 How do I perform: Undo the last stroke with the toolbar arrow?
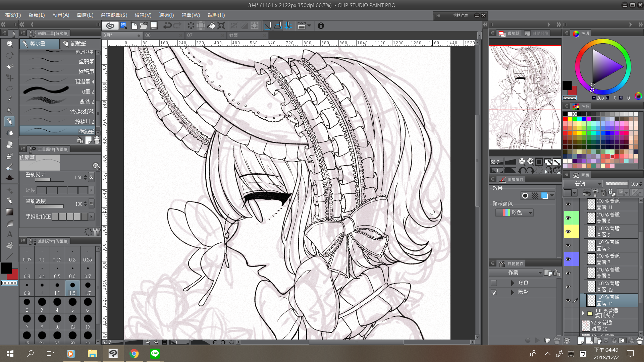(x=167, y=25)
